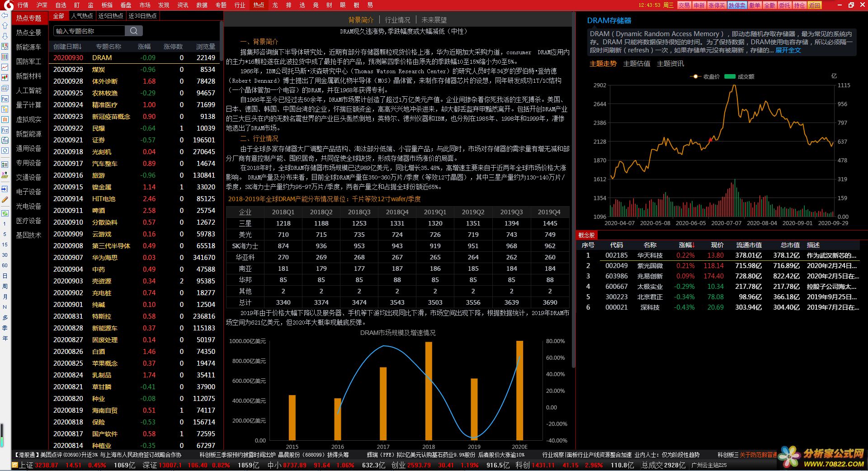Screen dimensions: 868x471
Task: Switch to the 主题资讯 tab
Action: click(670, 64)
